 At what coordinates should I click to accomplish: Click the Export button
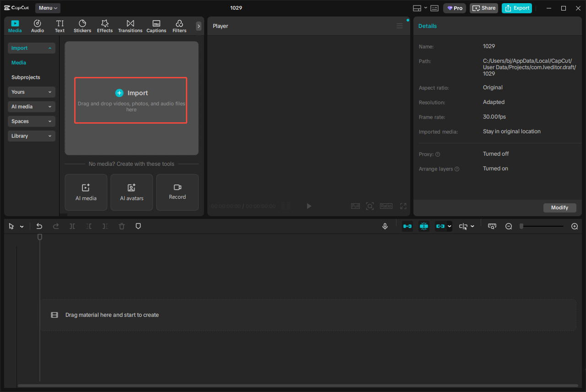516,8
